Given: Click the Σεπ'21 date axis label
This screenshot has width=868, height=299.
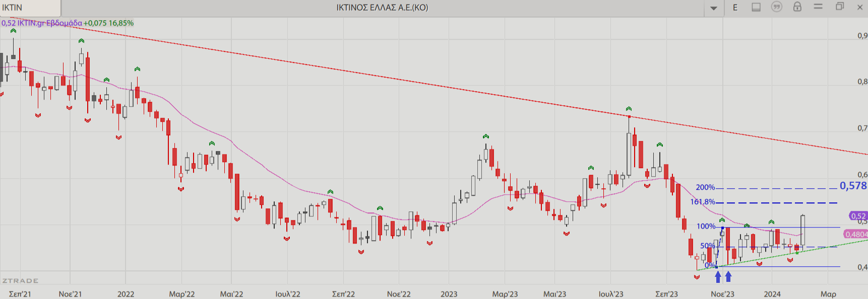Looking at the screenshot, I should pyautogui.click(x=20, y=294).
